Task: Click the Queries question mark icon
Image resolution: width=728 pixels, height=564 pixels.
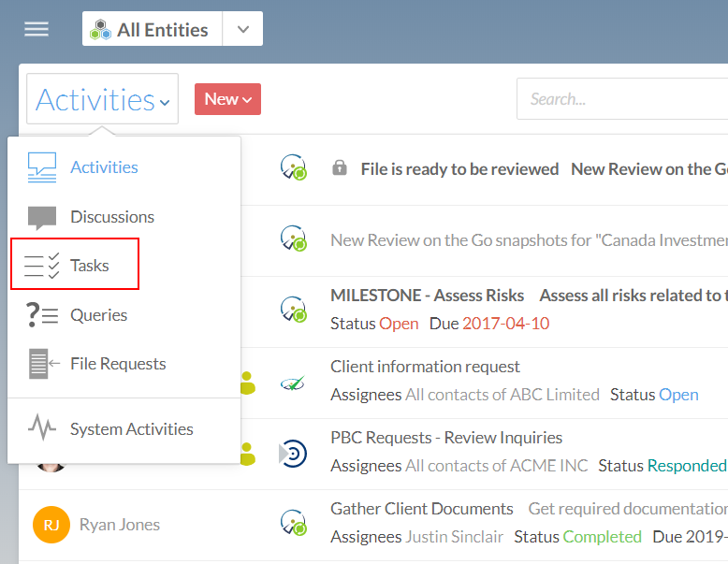Action: click(x=42, y=314)
